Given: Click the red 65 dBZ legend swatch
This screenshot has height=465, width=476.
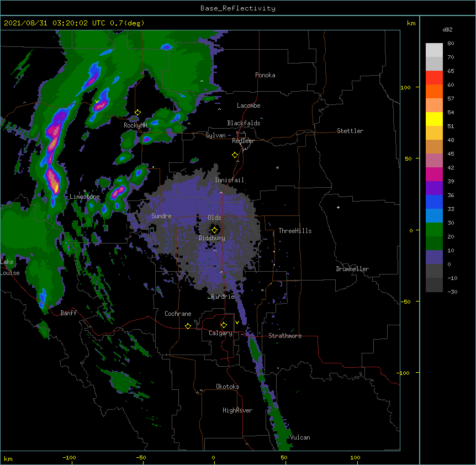Looking at the screenshot, I should pyautogui.click(x=434, y=78).
